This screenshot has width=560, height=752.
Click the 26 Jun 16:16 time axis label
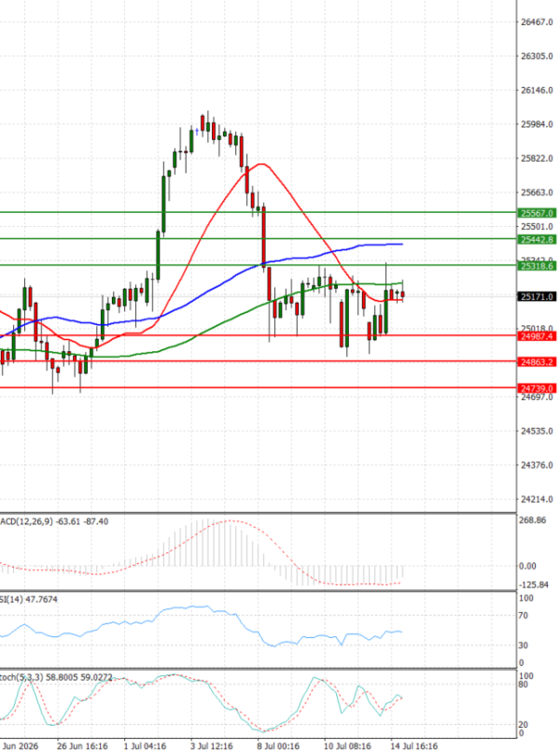82,746
